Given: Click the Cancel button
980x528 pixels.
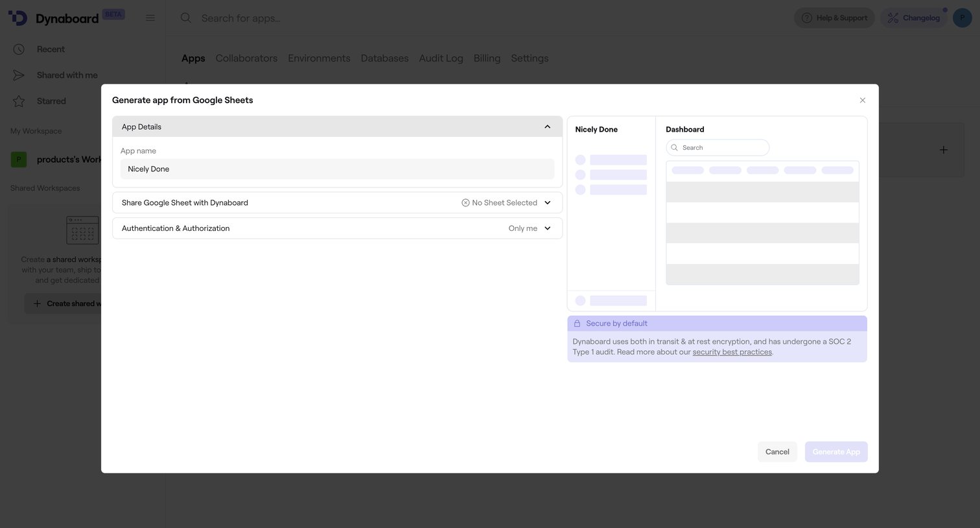Looking at the screenshot, I should [777, 452].
